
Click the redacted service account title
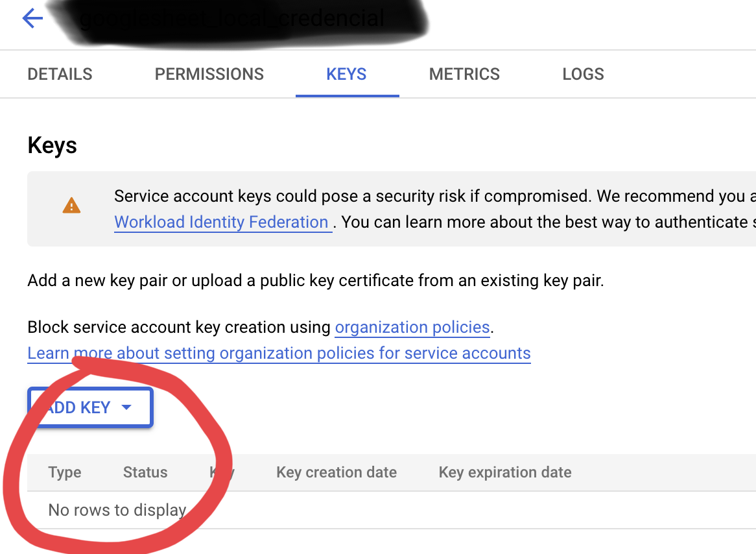tap(233, 19)
